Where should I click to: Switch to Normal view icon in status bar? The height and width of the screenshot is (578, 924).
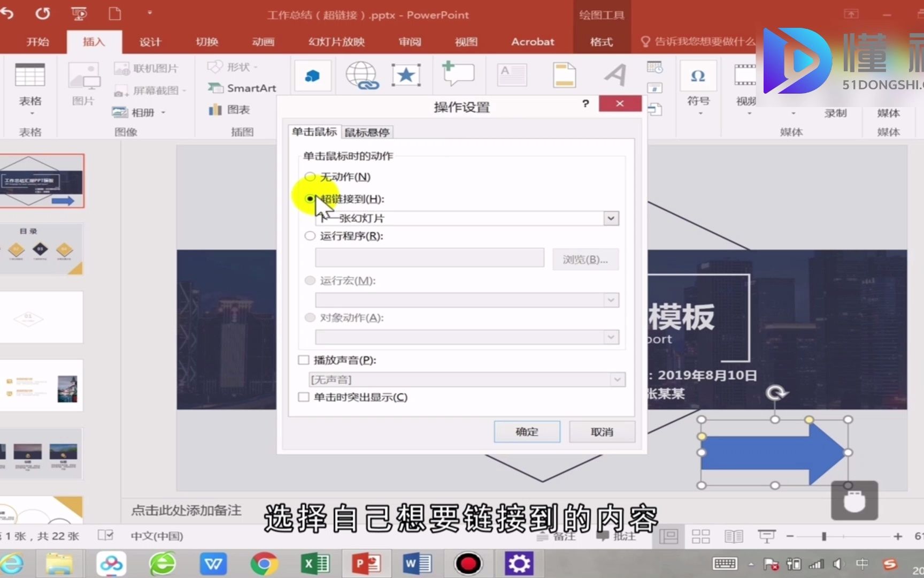669,536
